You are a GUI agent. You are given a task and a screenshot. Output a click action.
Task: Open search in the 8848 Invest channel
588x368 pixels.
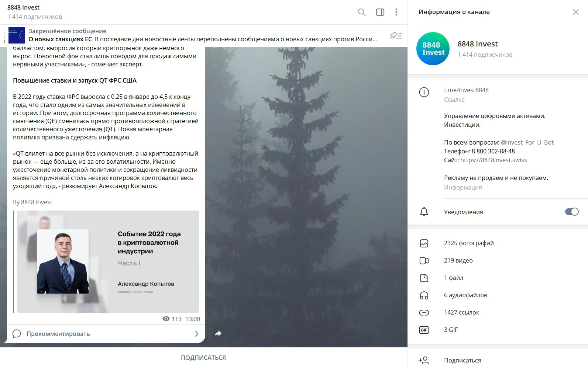[362, 12]
